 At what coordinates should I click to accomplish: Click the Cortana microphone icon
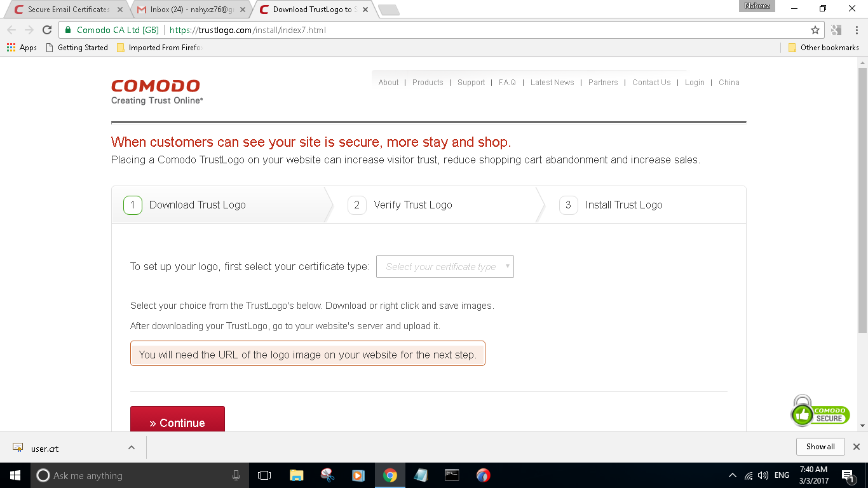click(236, 475)
